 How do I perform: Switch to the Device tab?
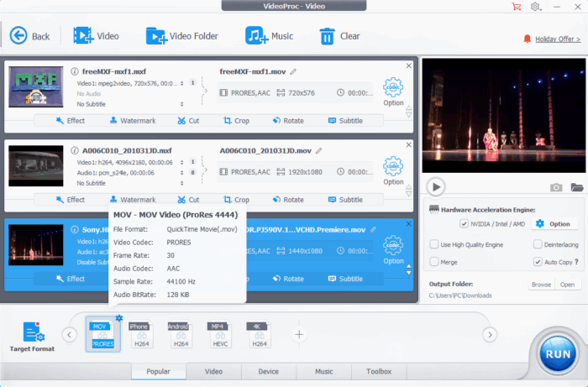click(x=269, y=371)
